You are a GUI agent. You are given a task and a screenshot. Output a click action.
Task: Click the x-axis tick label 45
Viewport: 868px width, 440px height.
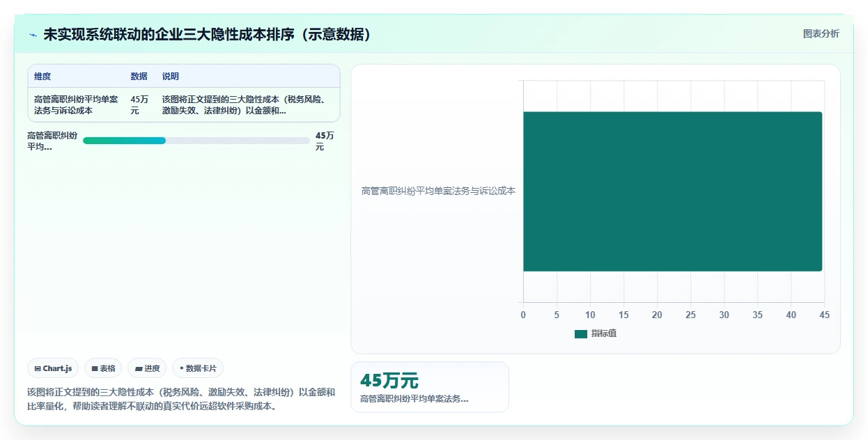click(824, 315)
